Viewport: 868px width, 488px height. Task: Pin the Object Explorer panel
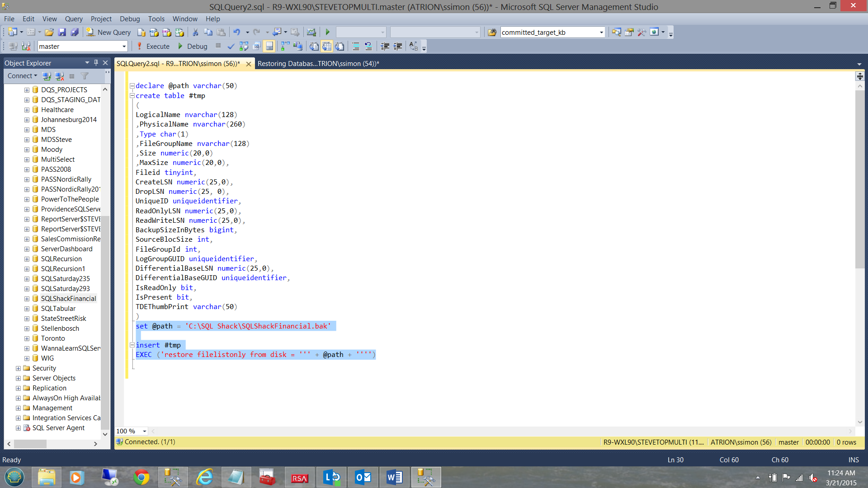[x=96, y=63]
